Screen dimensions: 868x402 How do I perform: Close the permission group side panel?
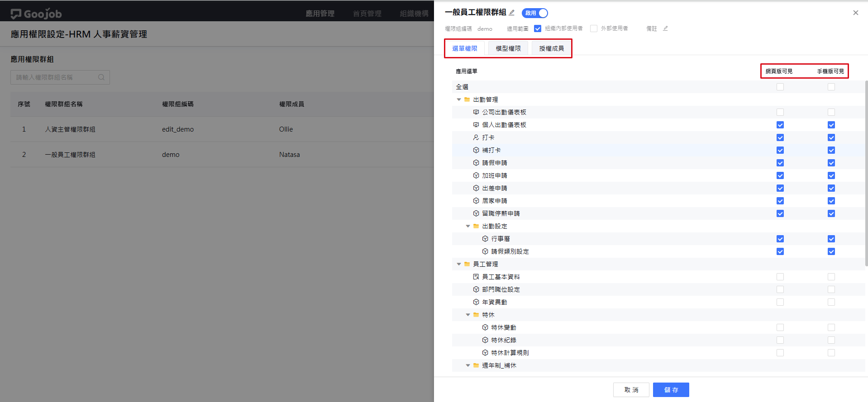click(855, 13)
